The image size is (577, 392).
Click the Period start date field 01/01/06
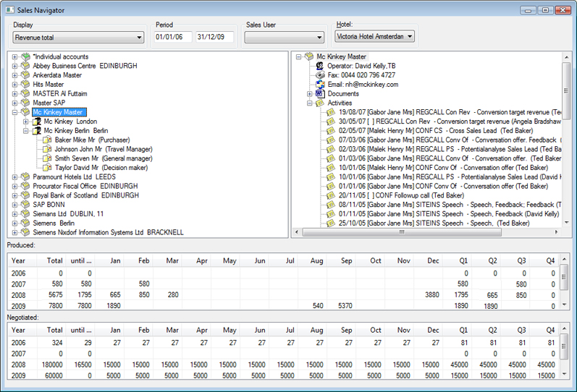click(x=173, y=37)
